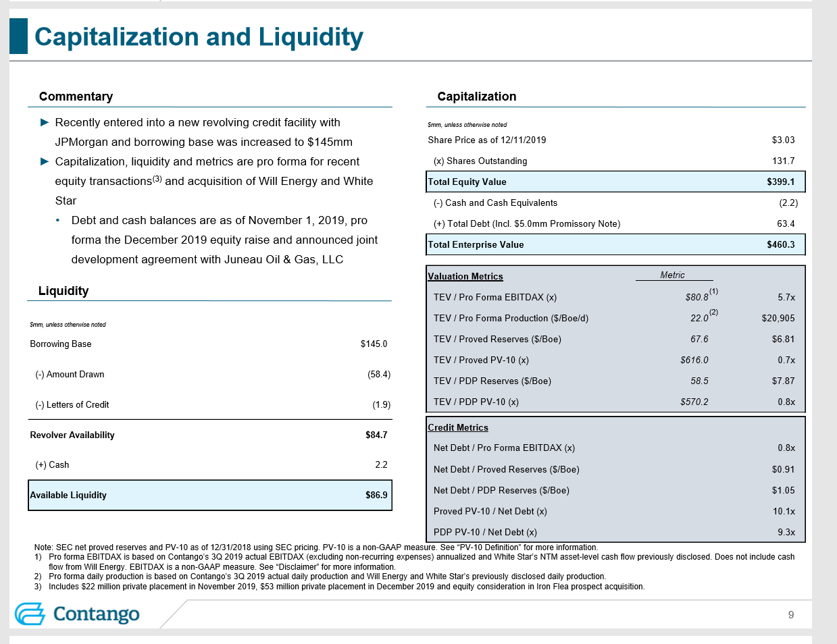
Task: Select the "58.5" PDP reserves metric
Action: (x=700, y=381)
